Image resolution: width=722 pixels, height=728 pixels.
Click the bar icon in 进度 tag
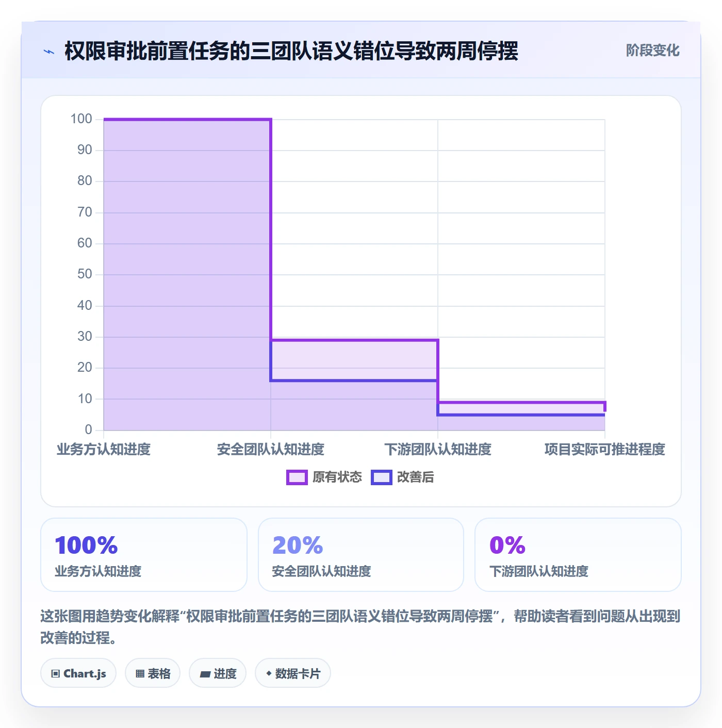[x=205, y=674]
